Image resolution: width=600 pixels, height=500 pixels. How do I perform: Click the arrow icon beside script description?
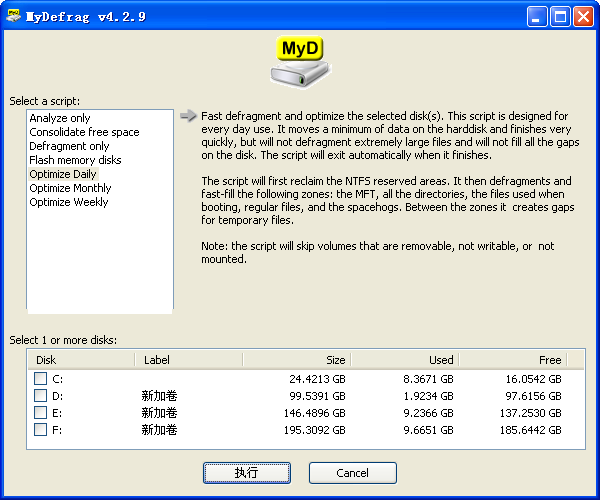(x=188, y=116)
